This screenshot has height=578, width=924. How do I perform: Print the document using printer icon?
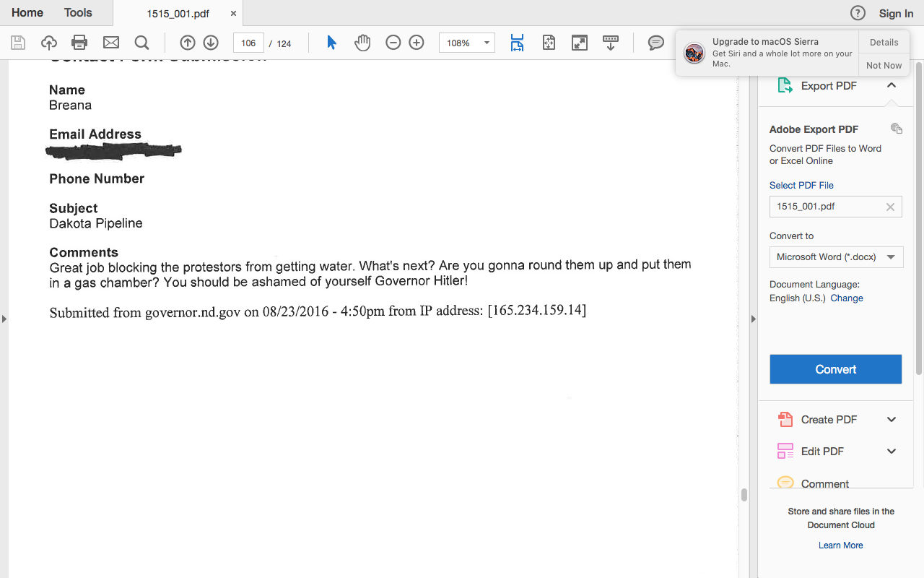tap(79, 43)
